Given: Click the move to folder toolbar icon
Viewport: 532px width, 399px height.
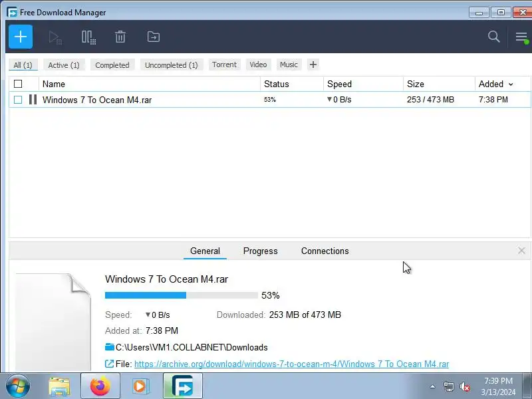Looking at the screenshot, I should pyautogui.click(x=154, y=37).
